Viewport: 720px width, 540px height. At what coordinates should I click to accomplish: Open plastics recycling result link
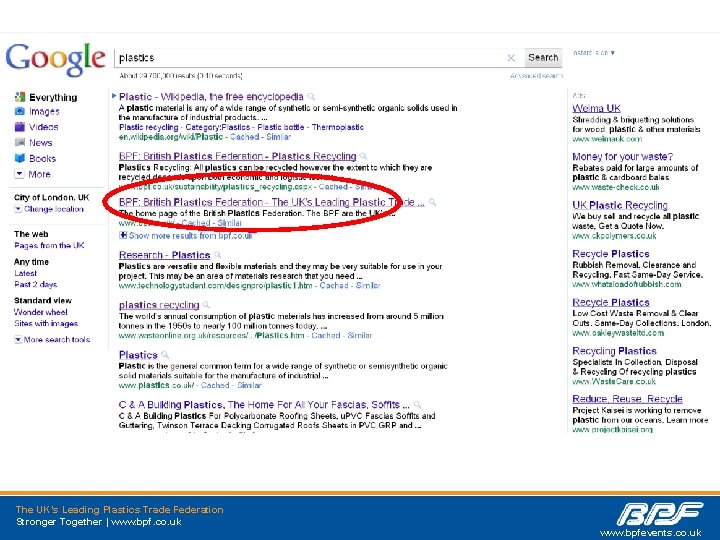(159, 305)
